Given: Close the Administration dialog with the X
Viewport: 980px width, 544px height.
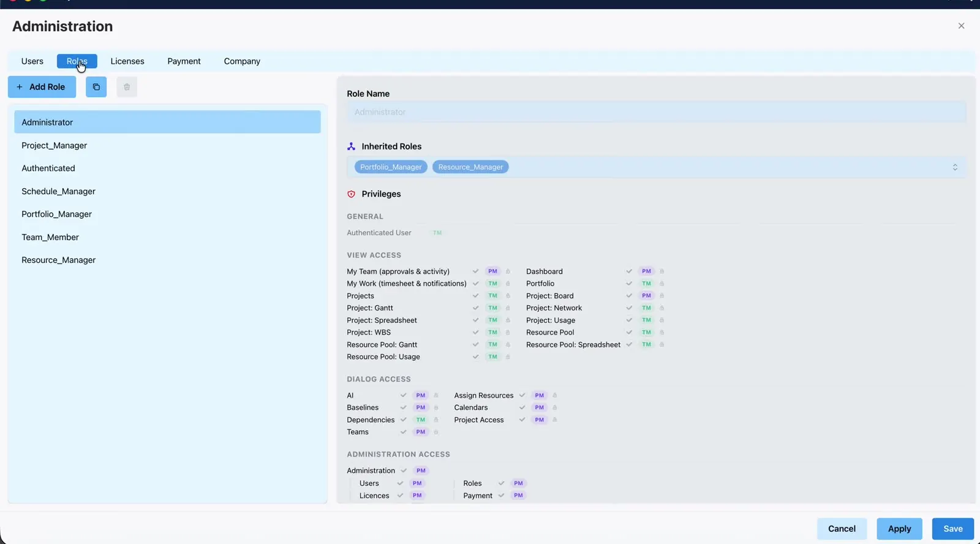Looking at the screenshot, I should pos(961,26).
